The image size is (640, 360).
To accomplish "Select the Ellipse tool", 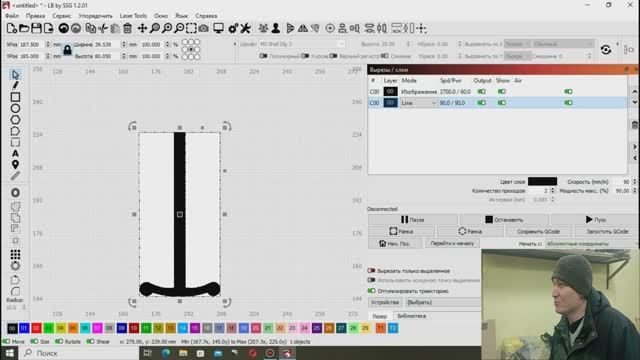I will [x=15, y=109].
